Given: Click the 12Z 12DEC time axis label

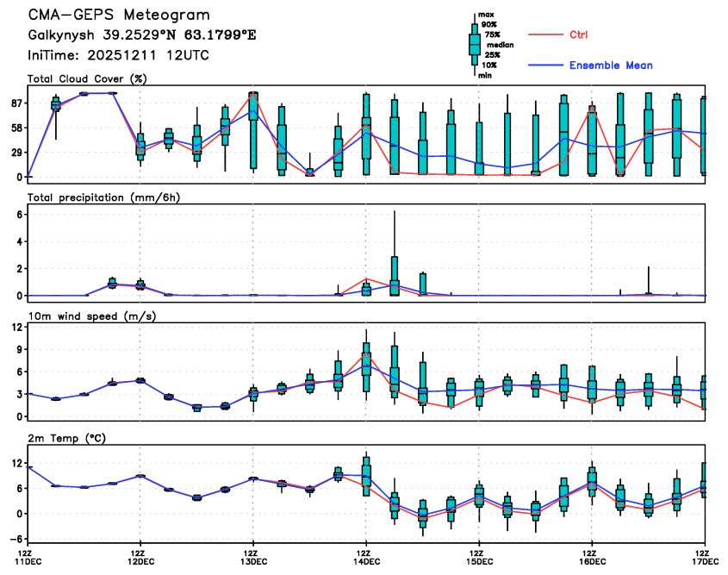Looking at the screenshot, I should pos(142,558).
